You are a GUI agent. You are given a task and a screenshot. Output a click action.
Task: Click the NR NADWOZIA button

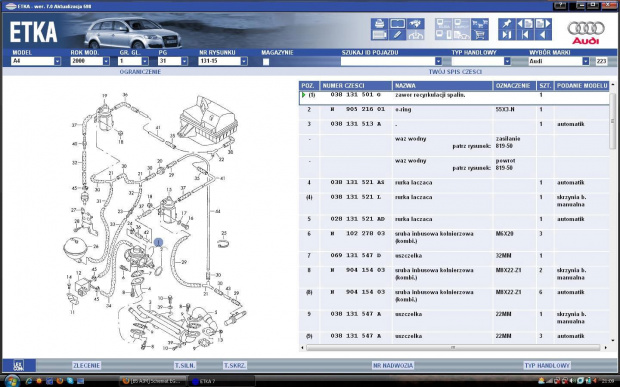pyautogui.click(x=393, y=365)
